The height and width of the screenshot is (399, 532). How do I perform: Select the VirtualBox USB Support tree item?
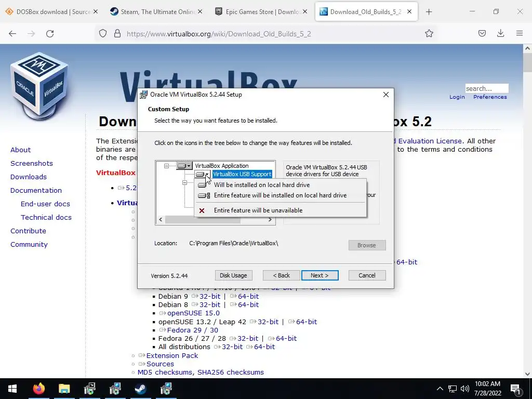pos(242,174)
